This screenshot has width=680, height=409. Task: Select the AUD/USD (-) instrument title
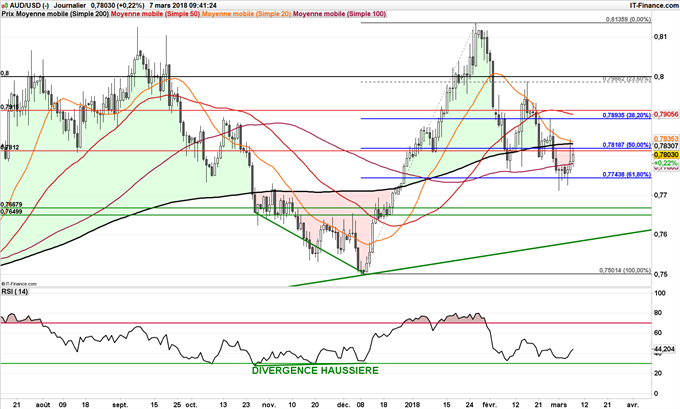(29, 6)
